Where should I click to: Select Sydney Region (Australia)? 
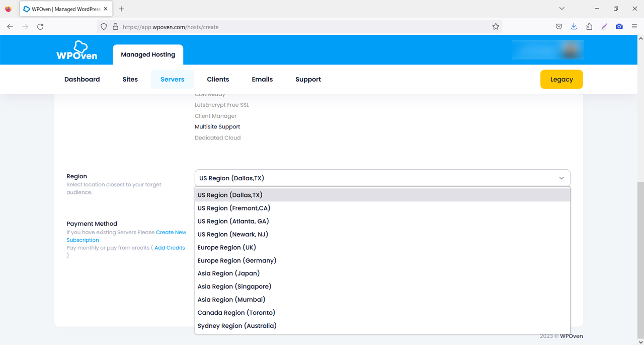[x=382, y=326]
